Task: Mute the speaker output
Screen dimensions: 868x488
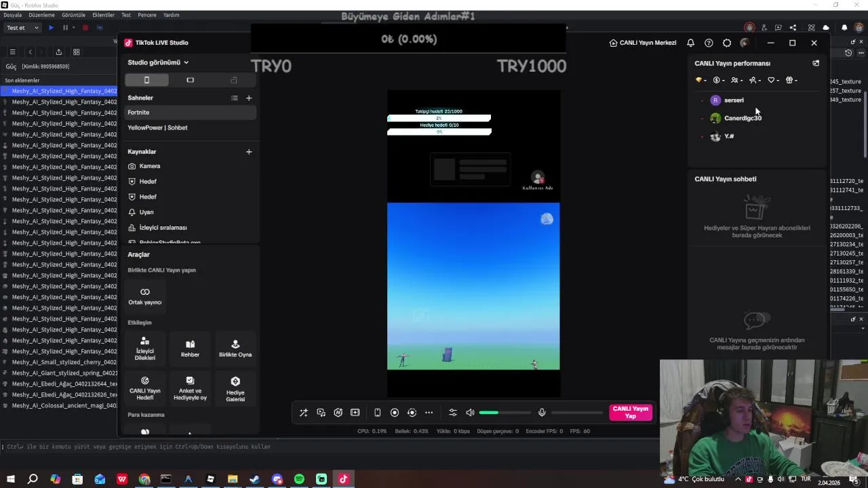Action: point(470,413)
